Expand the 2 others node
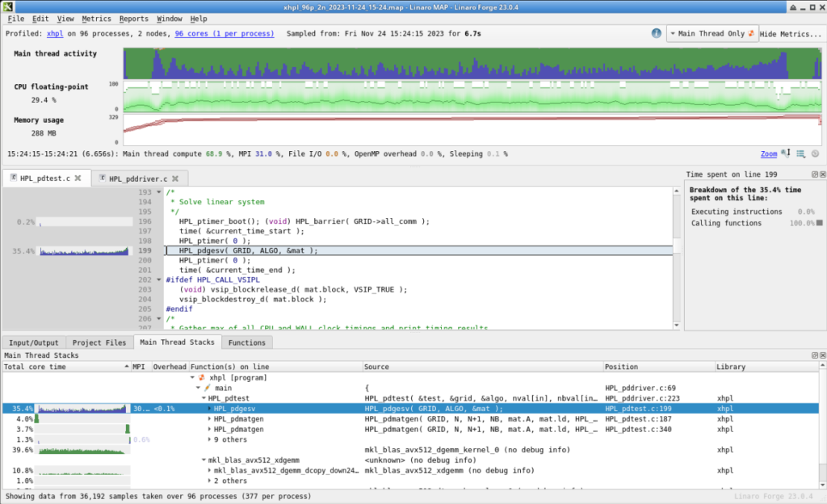The height and width of the screenshot is (504, 827). click(x=209, y=481)
